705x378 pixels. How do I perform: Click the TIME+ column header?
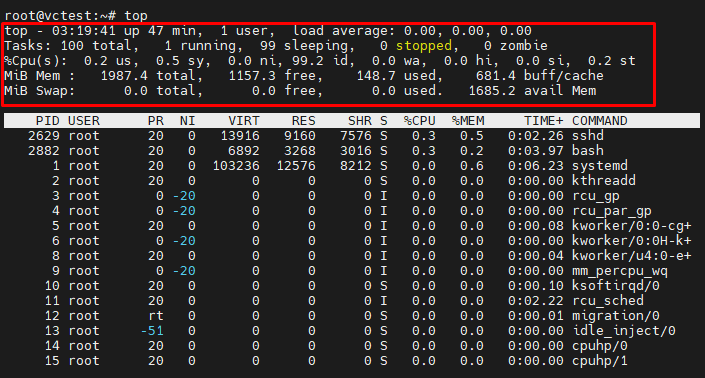544,121
